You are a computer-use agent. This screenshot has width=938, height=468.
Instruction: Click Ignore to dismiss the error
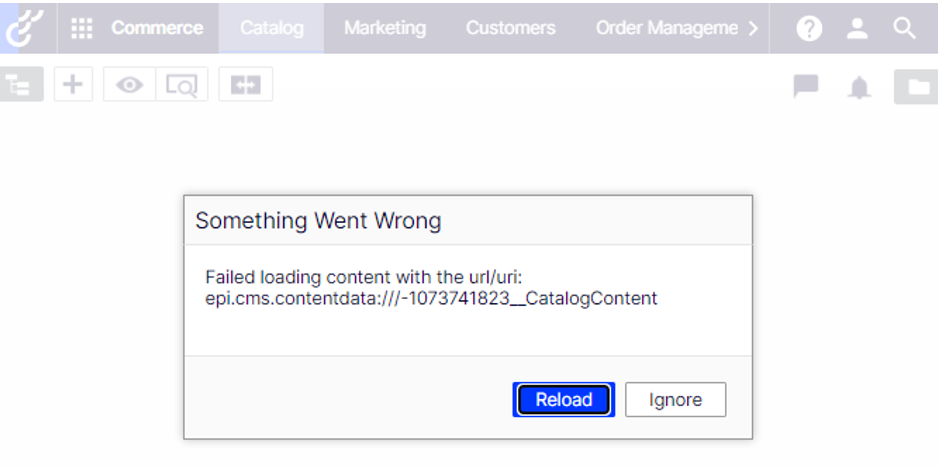pos(675,400)
